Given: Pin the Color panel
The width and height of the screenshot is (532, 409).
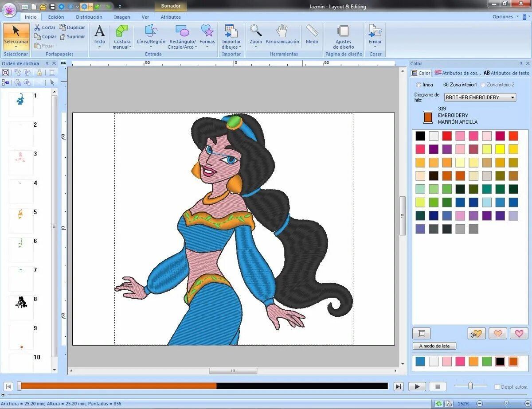Looking at the screenshot, I should click(x=521, y=63).
